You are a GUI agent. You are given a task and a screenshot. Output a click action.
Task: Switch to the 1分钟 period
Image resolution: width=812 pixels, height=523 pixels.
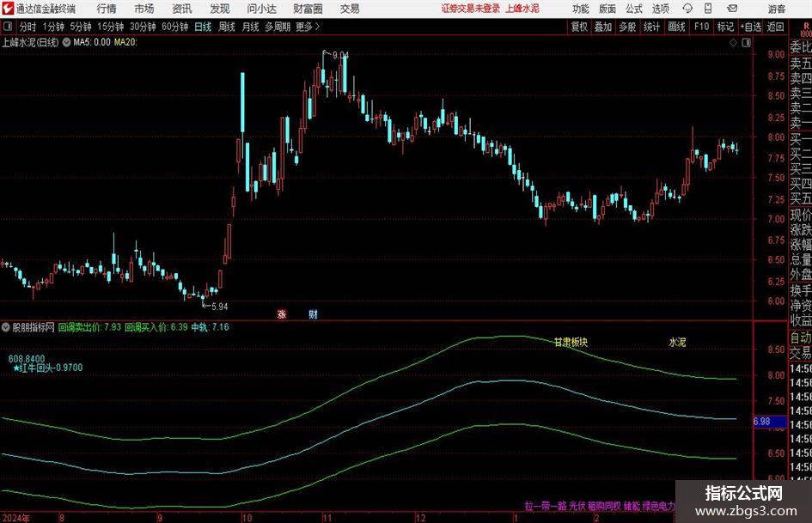(x=53, y=27)
